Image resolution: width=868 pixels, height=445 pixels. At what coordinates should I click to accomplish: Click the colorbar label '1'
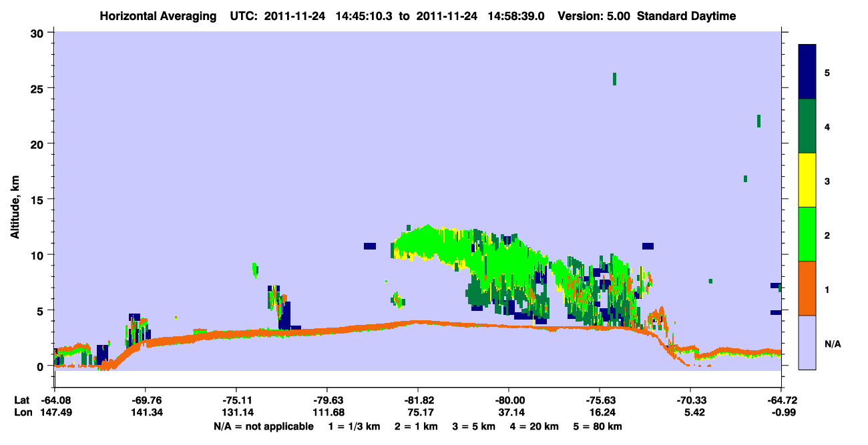tap(827, 289)
